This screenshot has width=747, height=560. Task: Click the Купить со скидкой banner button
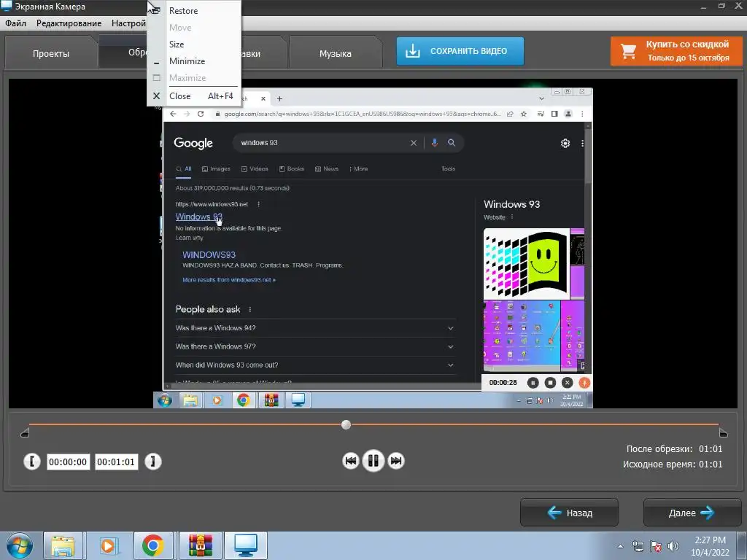point(676,51)
